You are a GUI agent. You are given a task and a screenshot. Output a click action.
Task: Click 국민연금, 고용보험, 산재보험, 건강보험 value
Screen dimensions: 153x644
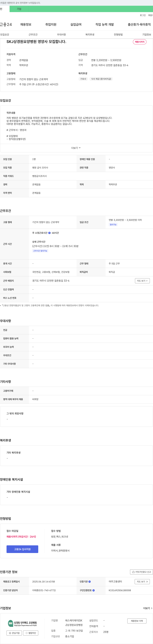[51, 272]
